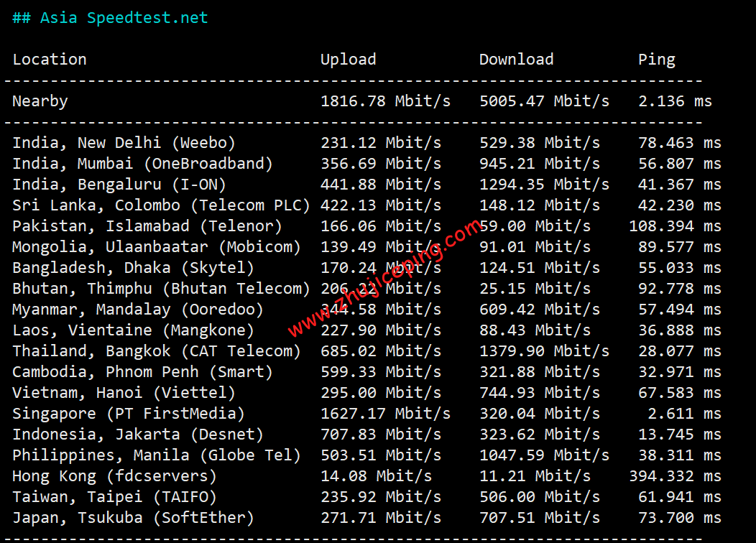756x543 pixels.
Task: Select Singapore ping '2.611 ms'
Action: click(685, 414)
